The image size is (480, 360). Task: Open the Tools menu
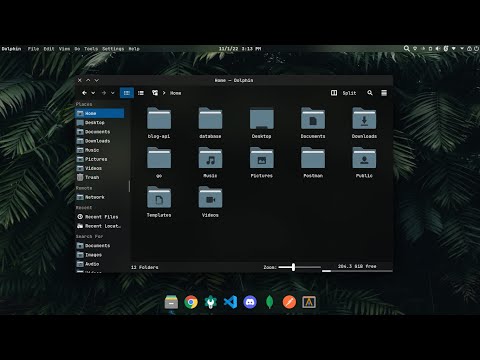91,49
